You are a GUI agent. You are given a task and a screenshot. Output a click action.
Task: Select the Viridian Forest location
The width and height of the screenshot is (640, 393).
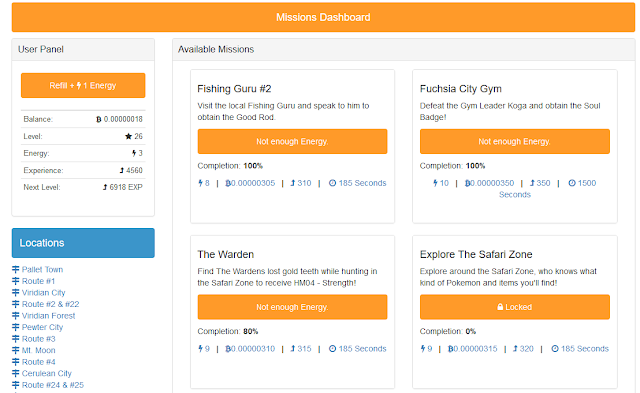tap(49, 315)
